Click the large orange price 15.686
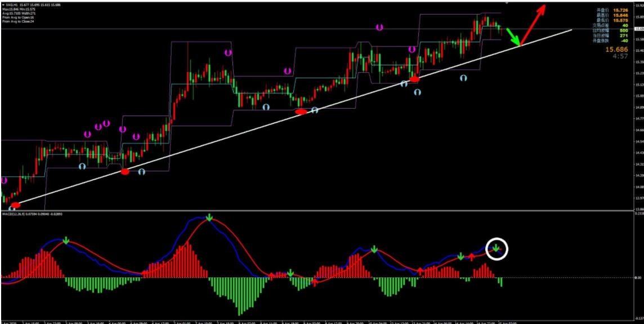The image size is (644, 324). tap(616, 50)
